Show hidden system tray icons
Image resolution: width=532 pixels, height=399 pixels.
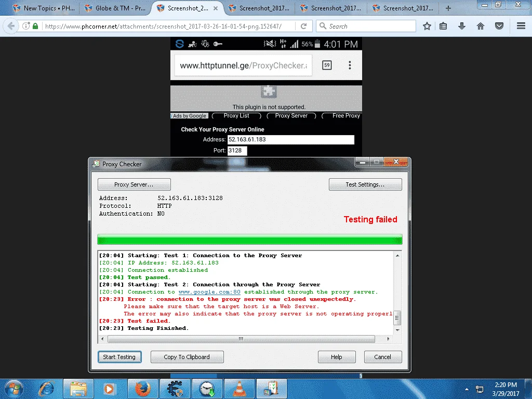(467, 389)
